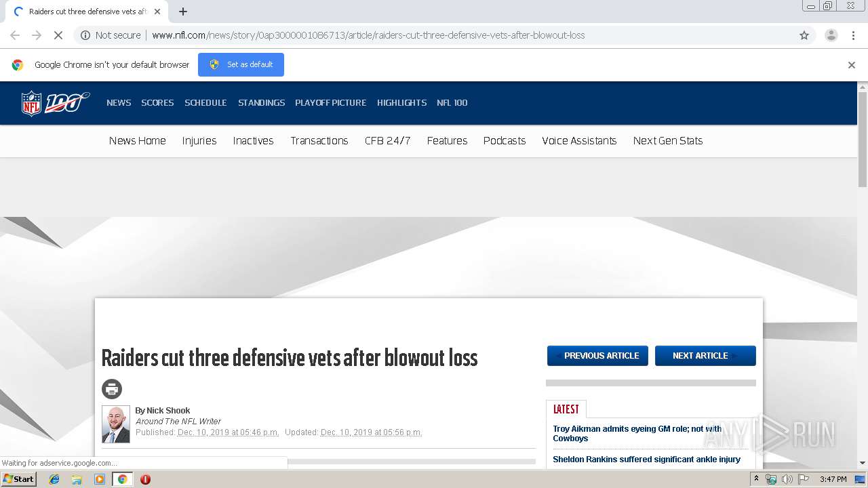Set Chrome as default browser
868x488 pixels.
(241, 65)
